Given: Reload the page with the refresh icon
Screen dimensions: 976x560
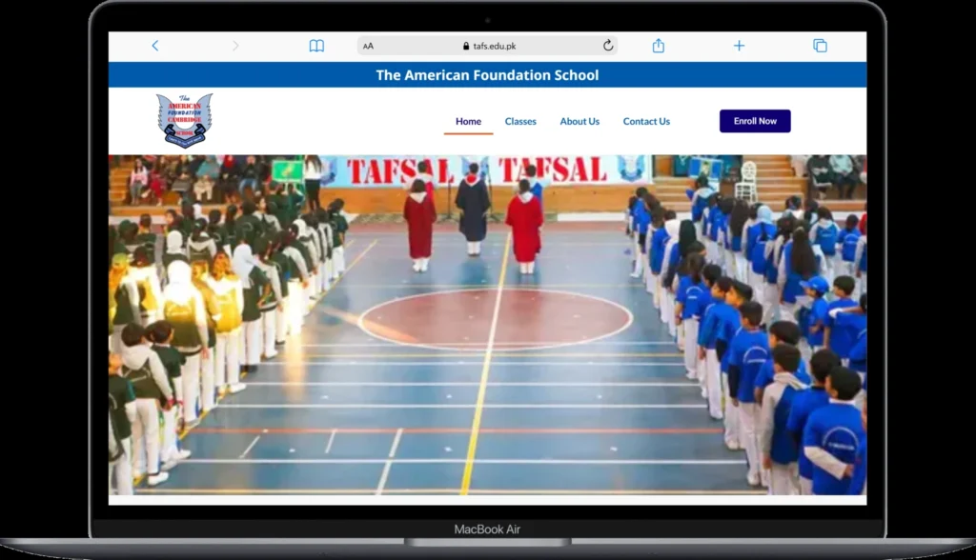Looking at the screenshot, I should (608, 46).
